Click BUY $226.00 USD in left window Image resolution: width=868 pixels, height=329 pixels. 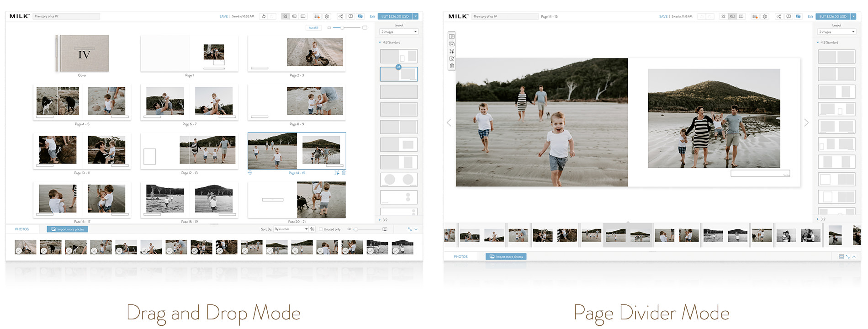click(x=395, y=16)
